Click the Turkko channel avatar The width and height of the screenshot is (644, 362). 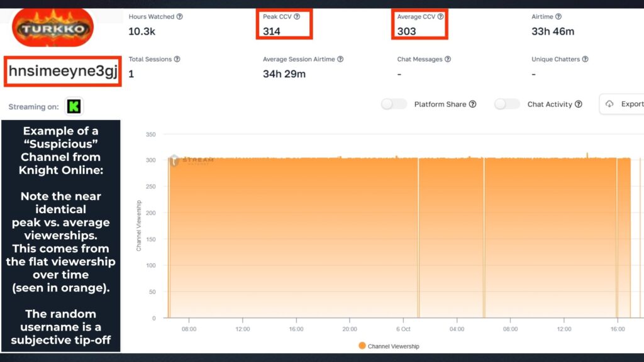[52, 26]
